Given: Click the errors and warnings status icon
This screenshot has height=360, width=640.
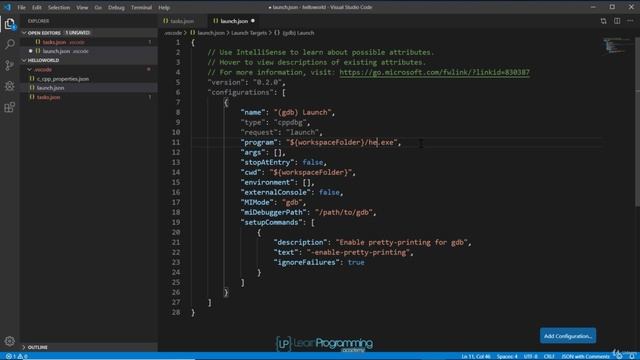Looking at the screenshot, I should click(16, 356).
